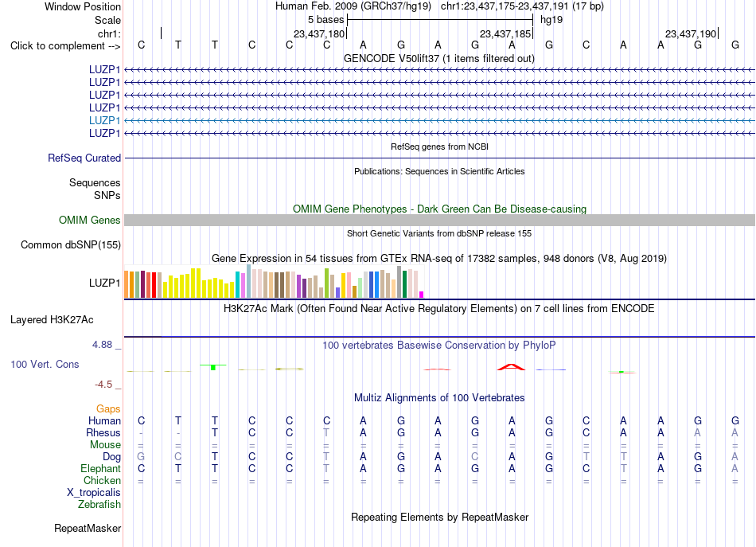Click position marker 23,437,190
This screenshot has height=547, width=756.
click(691, 33)
